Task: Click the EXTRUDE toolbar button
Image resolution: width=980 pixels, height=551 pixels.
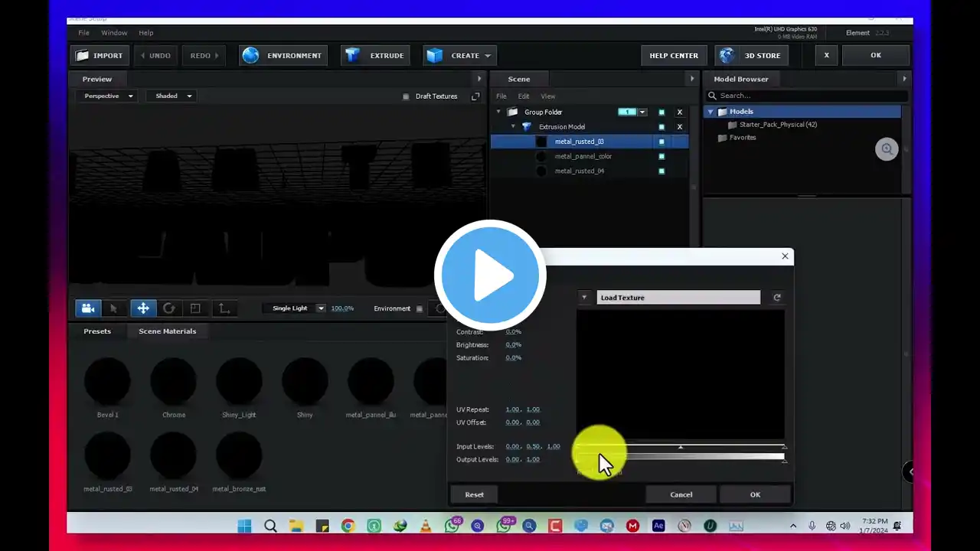Action: pos(375,56)
